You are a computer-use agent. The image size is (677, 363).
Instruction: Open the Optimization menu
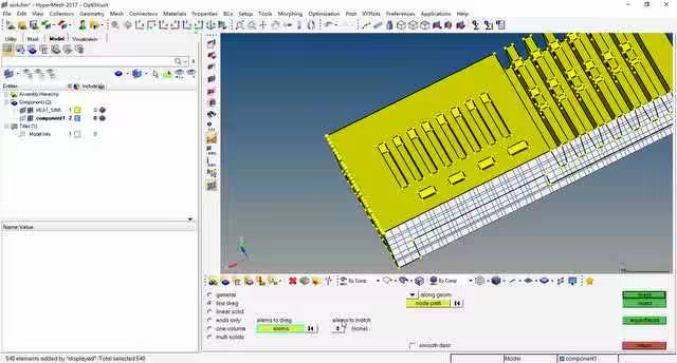[324, 14]
